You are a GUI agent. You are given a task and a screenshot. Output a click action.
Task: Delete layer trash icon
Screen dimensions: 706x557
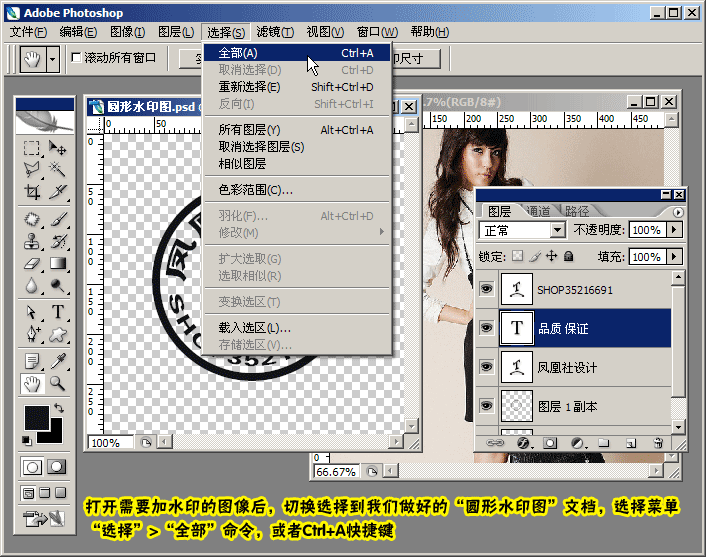click(658, 444)
